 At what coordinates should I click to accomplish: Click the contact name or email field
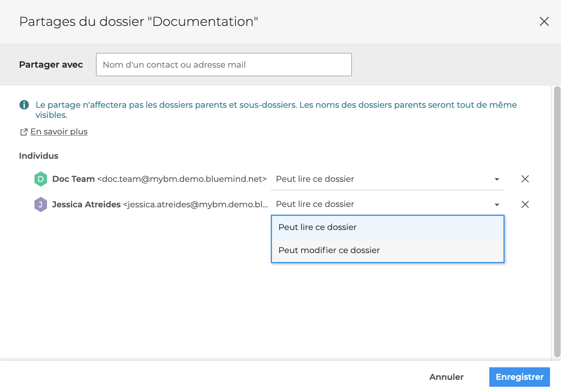click(x=224, y=65)
